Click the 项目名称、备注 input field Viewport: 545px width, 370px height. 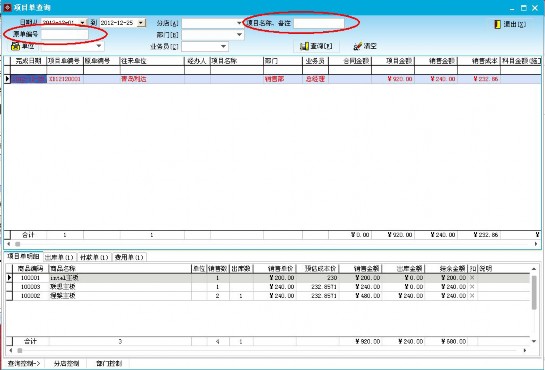(x=319, y=23)
